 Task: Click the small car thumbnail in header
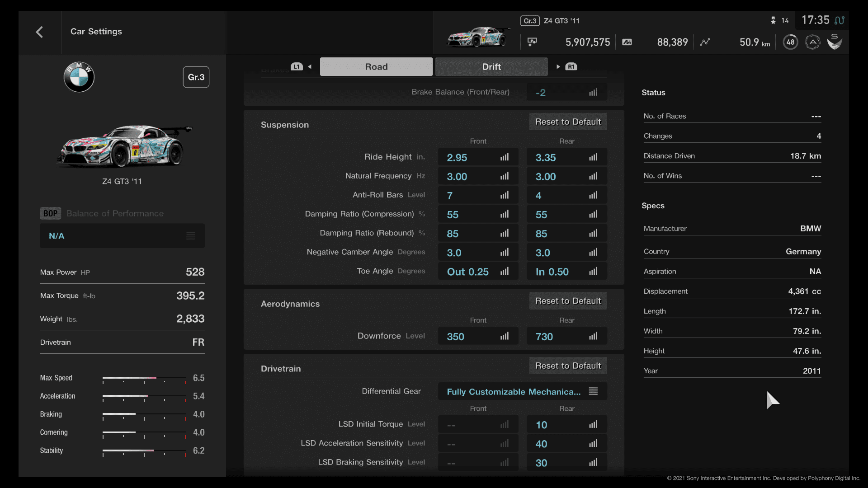[x=478, y=37]
